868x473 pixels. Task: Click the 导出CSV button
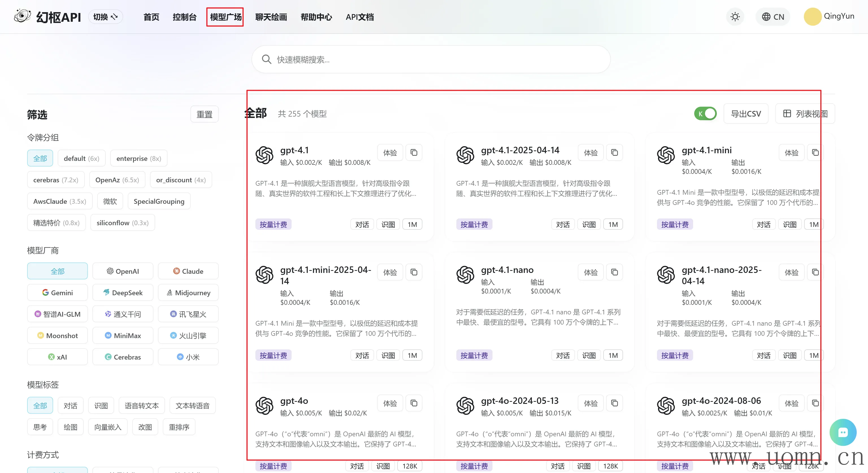coord(746,114)
